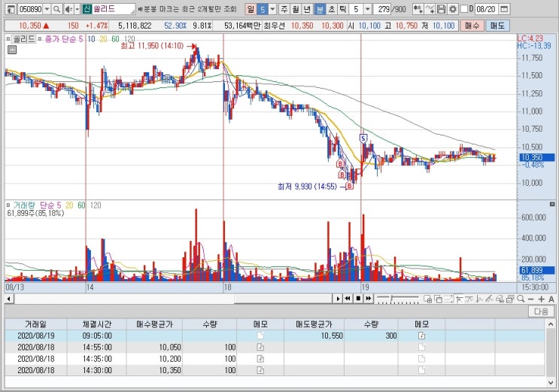Toggle the 거래량 volume legend marker
Screen dimensions: 559x392
point(8,205)
